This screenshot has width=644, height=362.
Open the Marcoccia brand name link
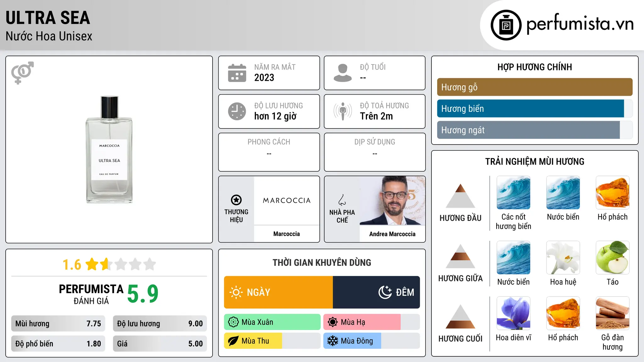click(x=286, y=234)
